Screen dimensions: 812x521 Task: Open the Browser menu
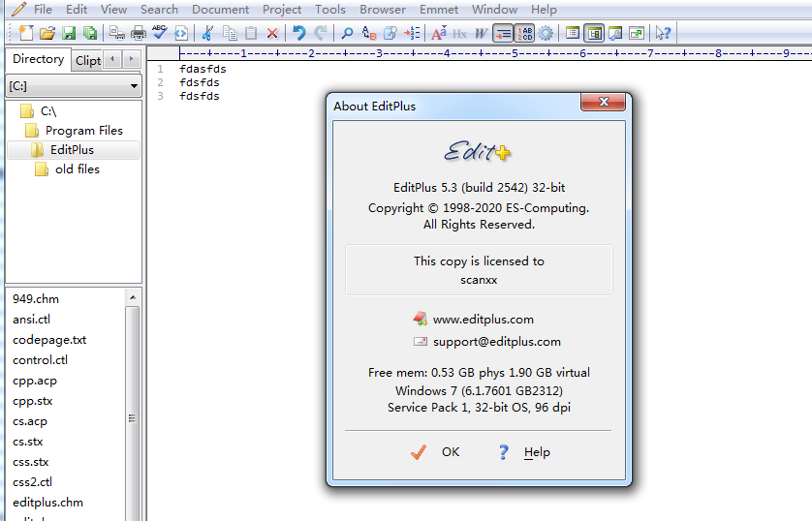click(x=383, y=10)
